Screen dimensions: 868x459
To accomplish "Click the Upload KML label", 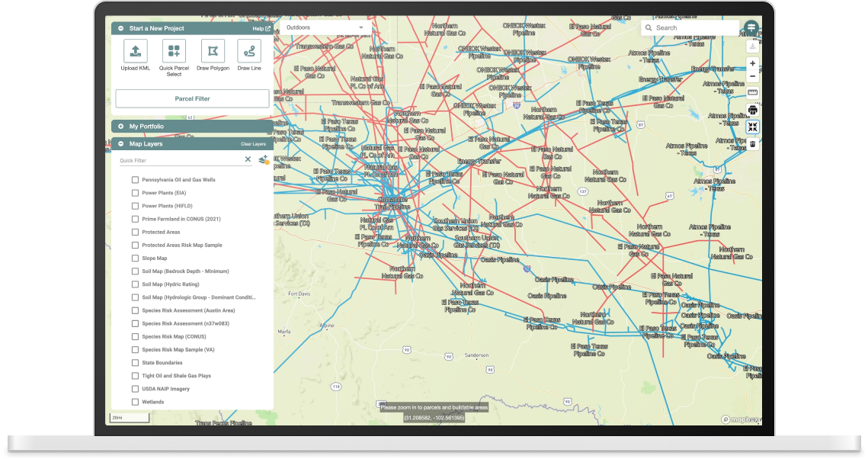I will tap(136, 69).
